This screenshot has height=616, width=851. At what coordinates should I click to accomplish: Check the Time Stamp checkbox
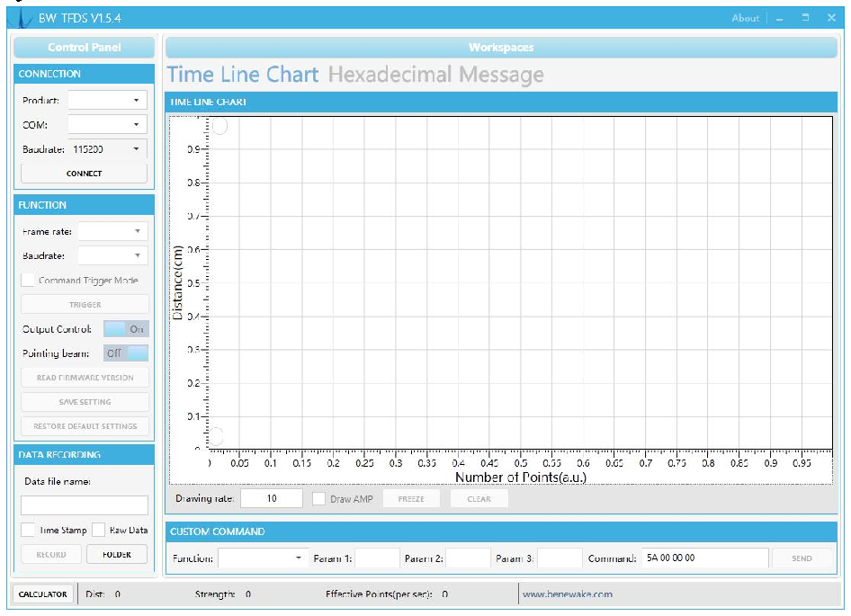point(28,530)
